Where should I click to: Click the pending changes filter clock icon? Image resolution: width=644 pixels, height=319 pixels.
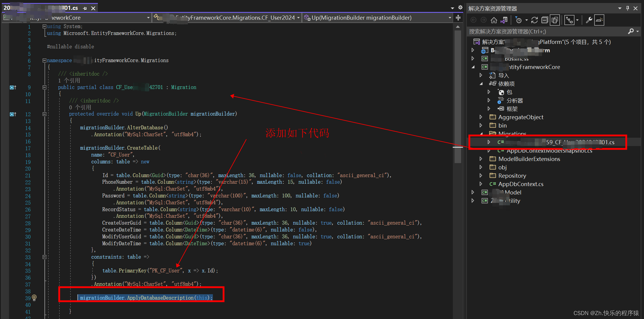click(519, 20)
